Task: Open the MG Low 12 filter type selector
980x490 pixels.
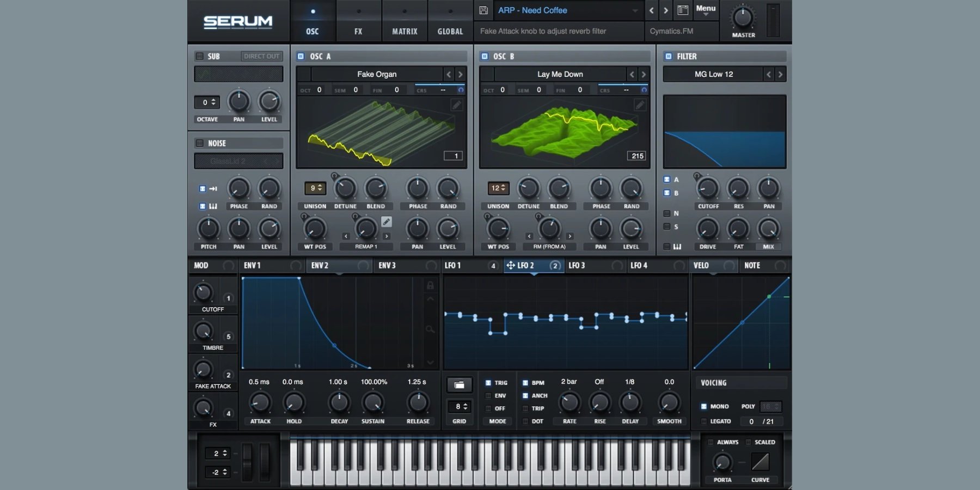Action: coord(713,74)
